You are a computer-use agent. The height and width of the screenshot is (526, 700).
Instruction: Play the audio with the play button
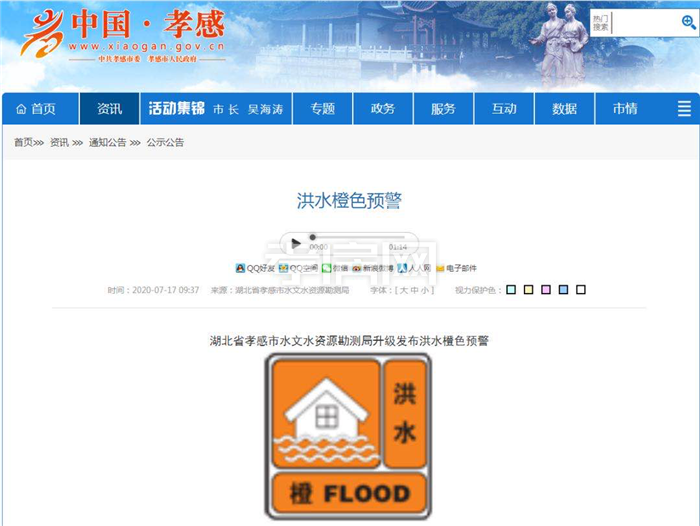(296, 243)
